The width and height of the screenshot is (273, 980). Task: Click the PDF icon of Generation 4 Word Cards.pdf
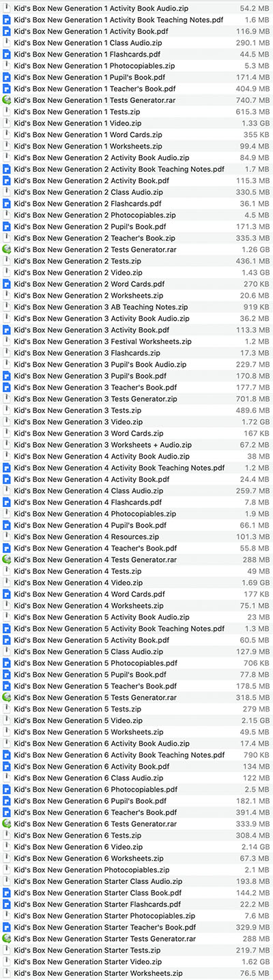tap(6, 594)
